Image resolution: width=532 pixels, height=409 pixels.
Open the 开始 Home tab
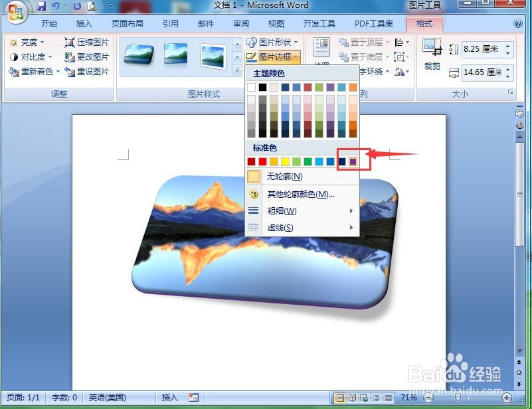point(49,24)
